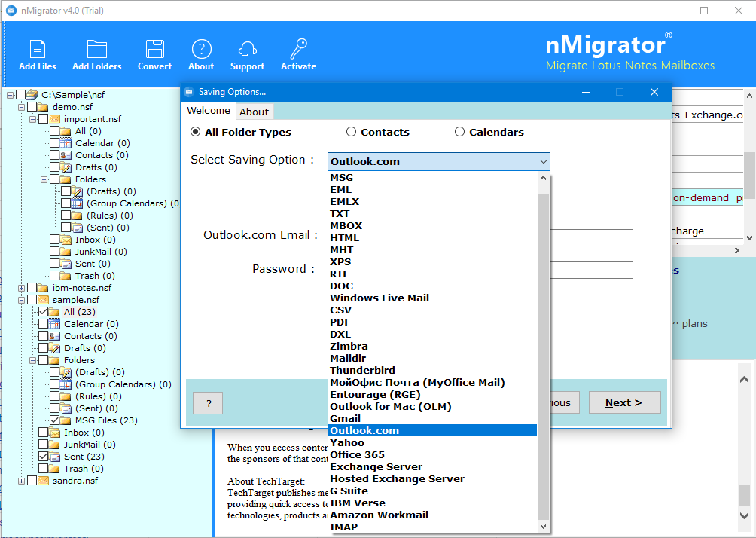Expand the ibm-notes.nsf tree node

pos(21,288)
